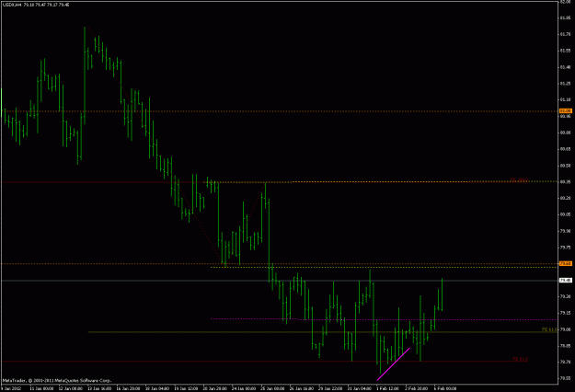Click the 2 Feb 20:00 time label
This screenshot has height=392, width=575.
417,388
